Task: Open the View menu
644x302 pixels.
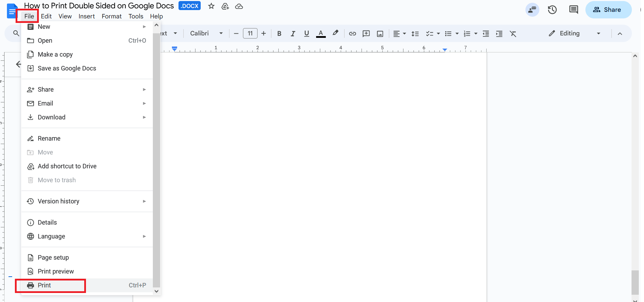Action: pyautogui.click(x=65, y=16)
